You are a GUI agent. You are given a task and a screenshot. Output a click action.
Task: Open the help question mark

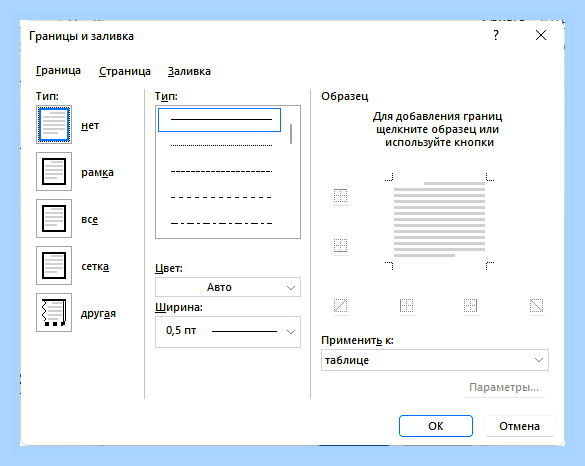tap(495, 35)
